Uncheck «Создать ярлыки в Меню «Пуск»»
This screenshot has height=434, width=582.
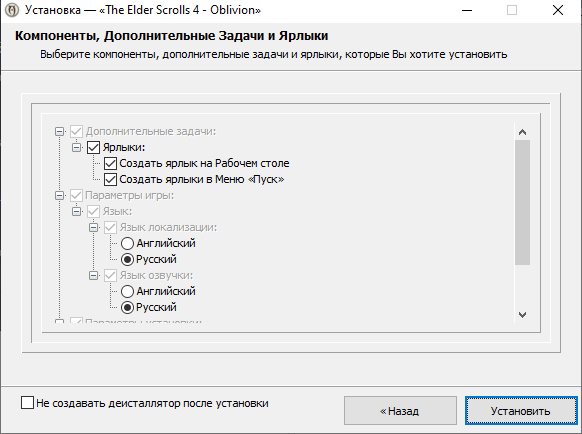[110, 179]
